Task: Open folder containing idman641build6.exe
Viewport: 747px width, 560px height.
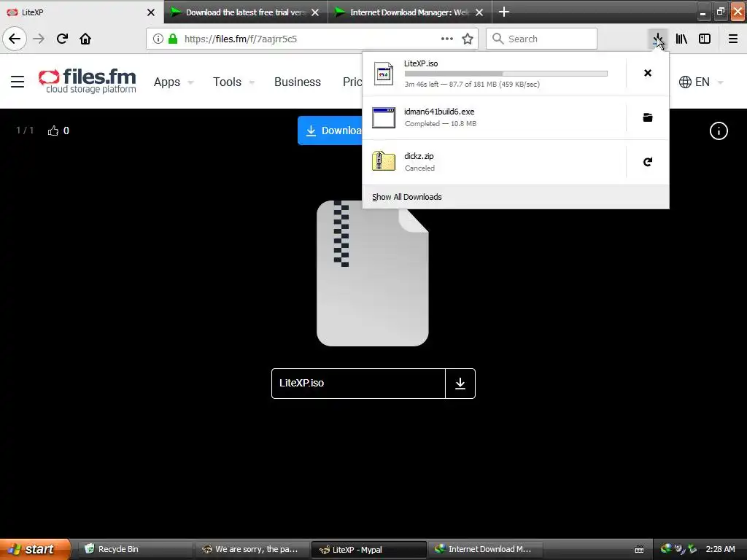Action: [648, 117]
